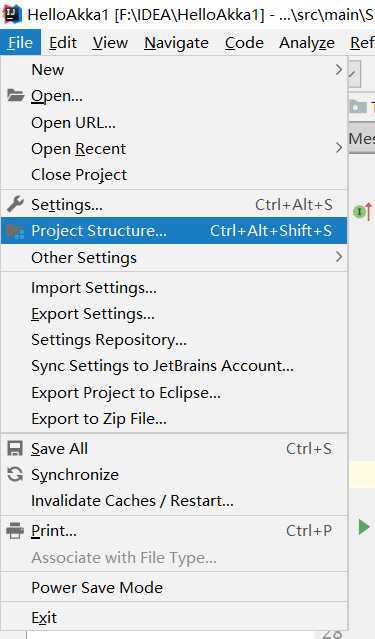375x639 pixels.
Task: Click the green run arrow in the gutter
Action: coord(364,527)
